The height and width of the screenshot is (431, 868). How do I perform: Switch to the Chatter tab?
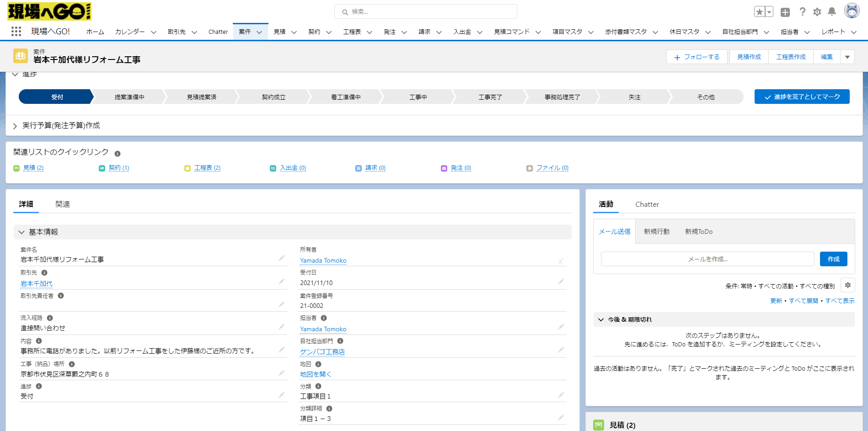pos(647,205)
